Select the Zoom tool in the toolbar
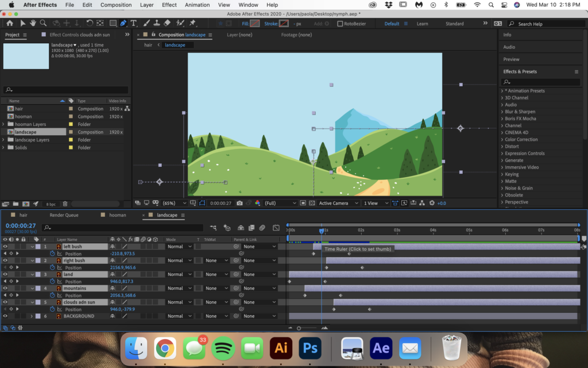The image size is (588, 368). (x=44, y=24)
